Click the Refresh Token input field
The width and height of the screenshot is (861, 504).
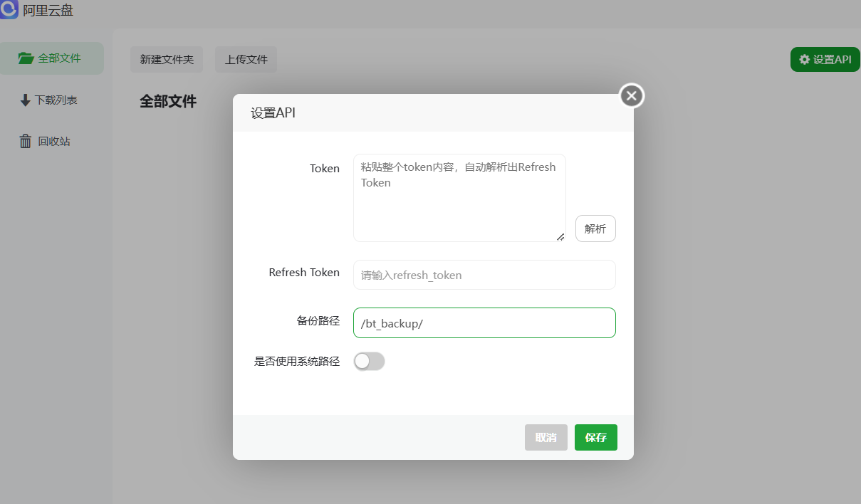[x=484, y=275]
